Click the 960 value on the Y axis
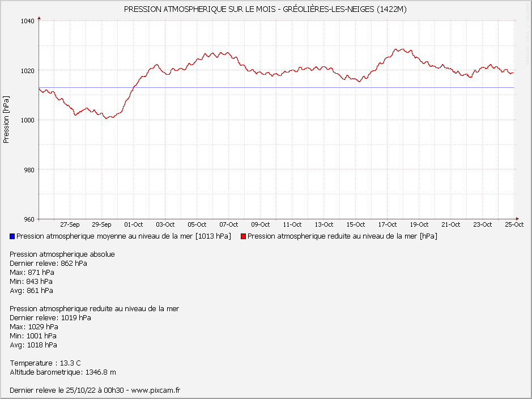The width and height of the screenshot is (532, 399). [29, 219]
